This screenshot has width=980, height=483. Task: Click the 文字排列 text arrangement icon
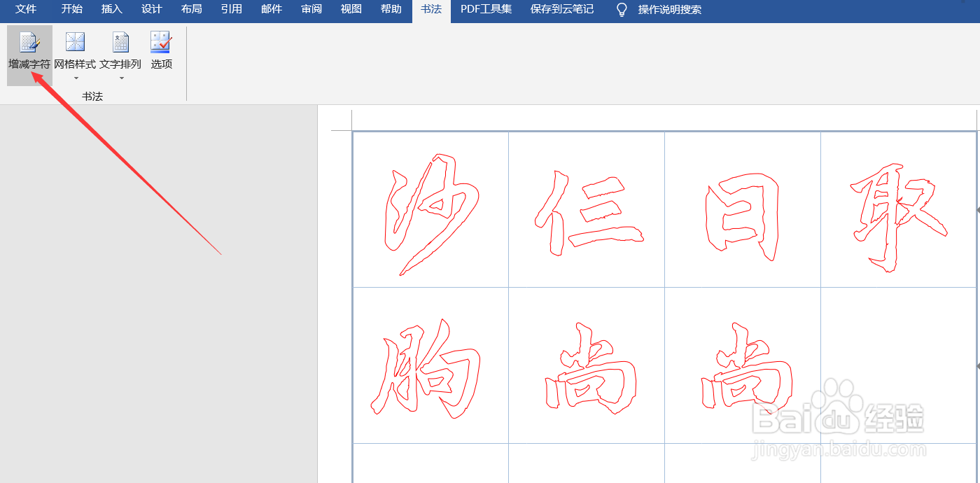120,42
